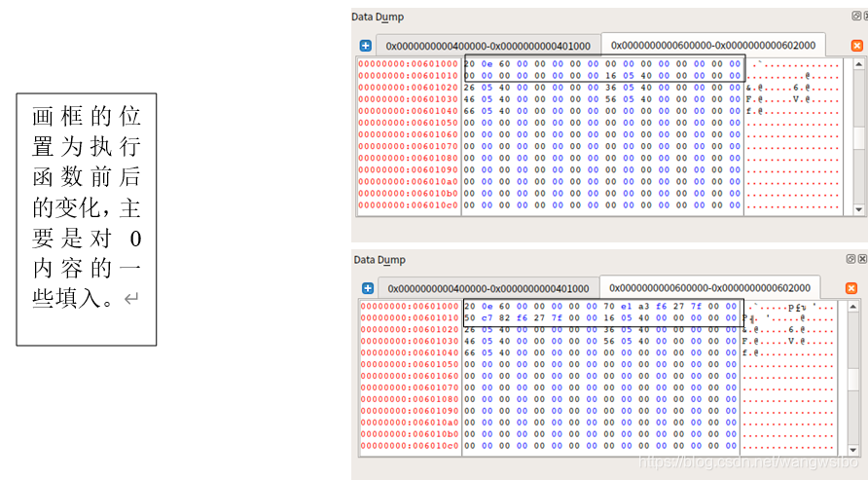Click byte 36 in upper dump row 00601020
This screenshot has width=868, height=480.
pyautogui.click(x=610, y=88)
